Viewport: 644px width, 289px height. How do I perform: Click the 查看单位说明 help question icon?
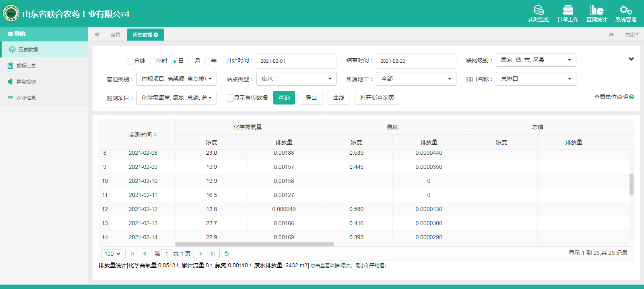(632, 97)
